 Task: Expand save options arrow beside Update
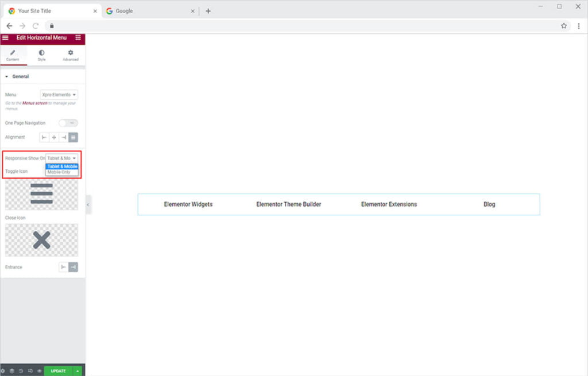click(x=78, y=371)
